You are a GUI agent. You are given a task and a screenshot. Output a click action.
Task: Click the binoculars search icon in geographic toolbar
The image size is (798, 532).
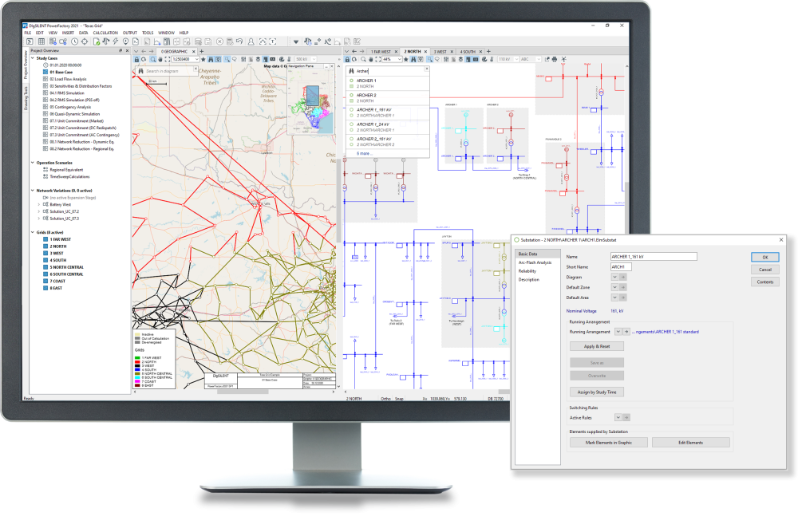point(211,60)
